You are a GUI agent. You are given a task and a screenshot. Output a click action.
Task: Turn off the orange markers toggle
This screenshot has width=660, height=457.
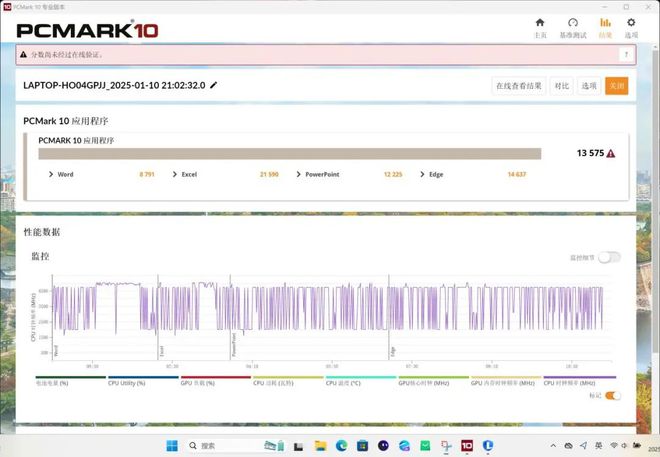click(613, 396)
